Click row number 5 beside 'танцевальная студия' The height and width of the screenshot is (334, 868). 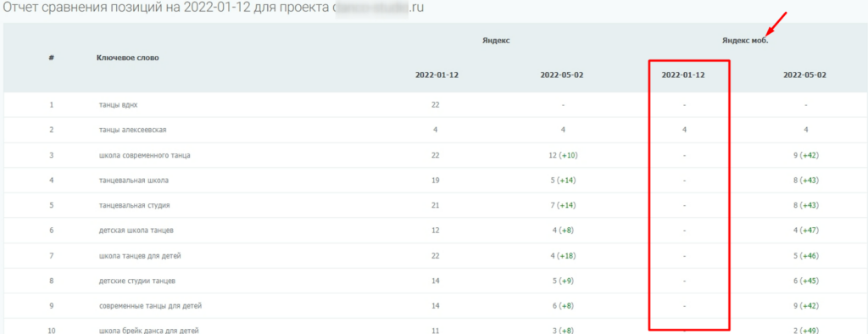(52, 205)
